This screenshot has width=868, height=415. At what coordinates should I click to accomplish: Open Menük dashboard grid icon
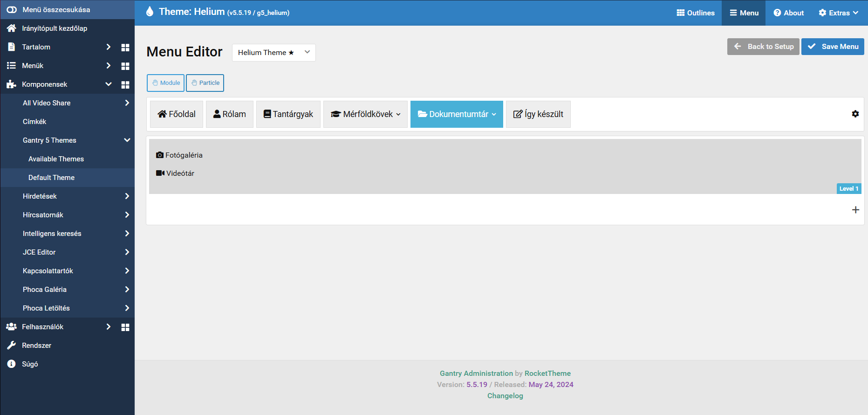125,66
